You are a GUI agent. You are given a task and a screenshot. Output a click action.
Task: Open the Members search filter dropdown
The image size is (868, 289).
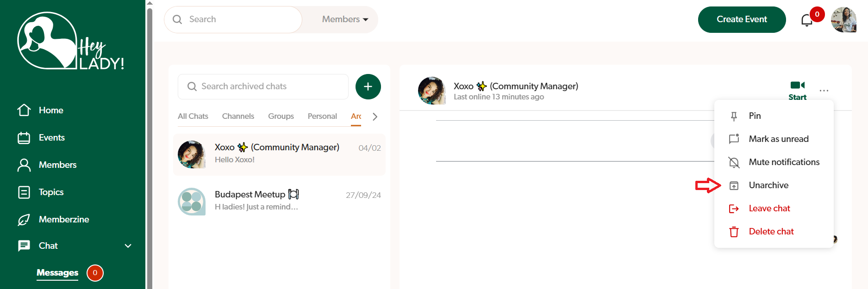345,19
